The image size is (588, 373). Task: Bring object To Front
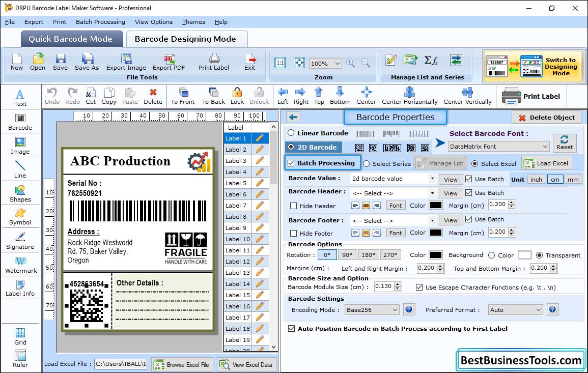coord(183,96)
